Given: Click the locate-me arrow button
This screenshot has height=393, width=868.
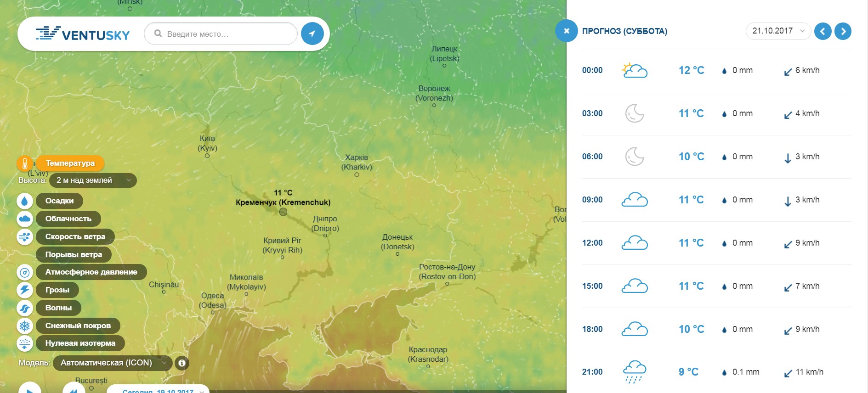Looking at the screenshot, I should click(312, 34).
